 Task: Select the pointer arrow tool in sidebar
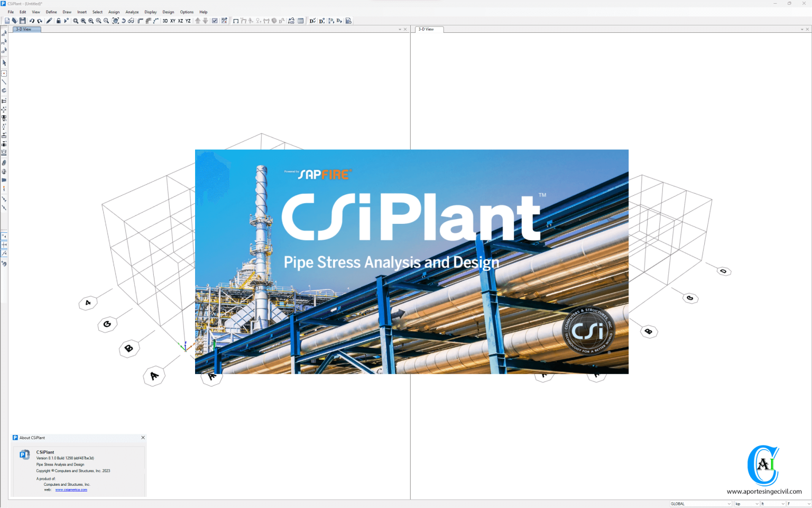coord(4,62)
